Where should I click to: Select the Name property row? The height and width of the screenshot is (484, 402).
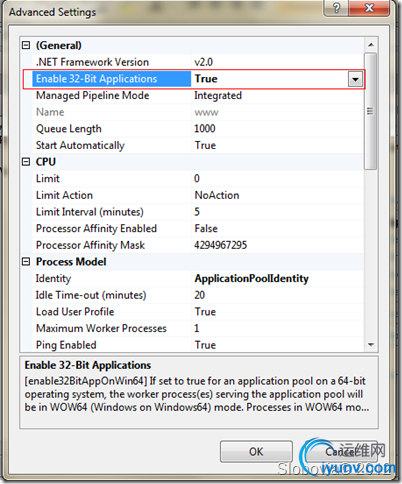coord(197,112)
